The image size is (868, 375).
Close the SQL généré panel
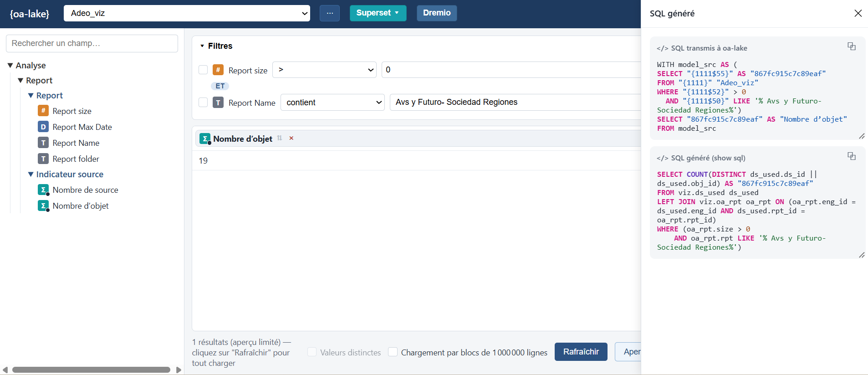coord(858,13)
